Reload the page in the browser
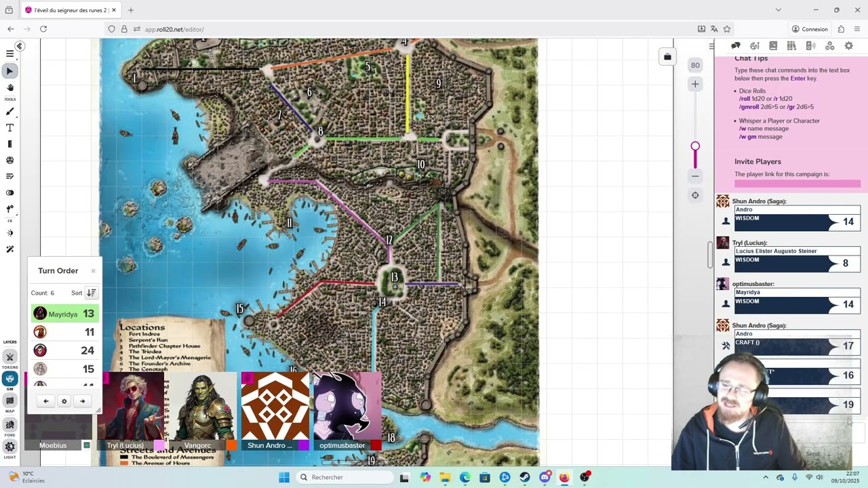 click(43, 29)
